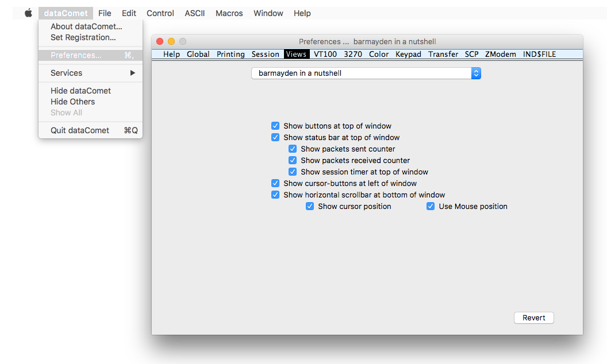Click the Revert button
This screenshot has height=364, width=607.
tap(534, 317)
